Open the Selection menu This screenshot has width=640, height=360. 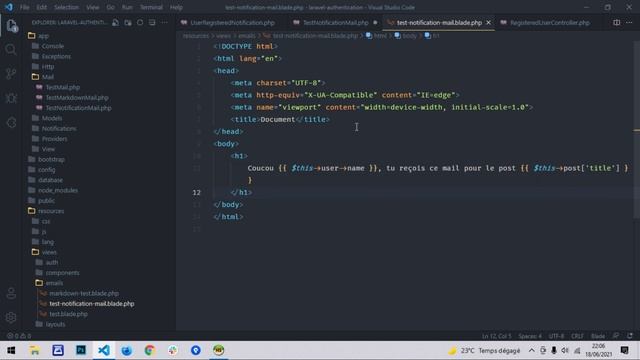point(66,7)
